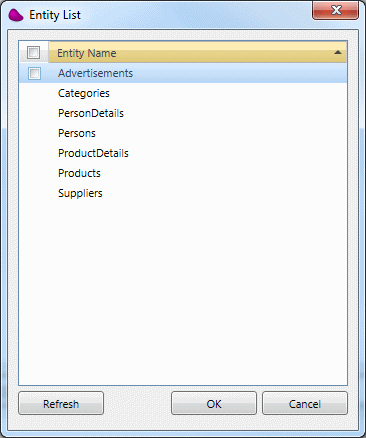The height and width of the screenshot is (438, 366).
Task: Select the Persons entity
Action: coord(77,133)
